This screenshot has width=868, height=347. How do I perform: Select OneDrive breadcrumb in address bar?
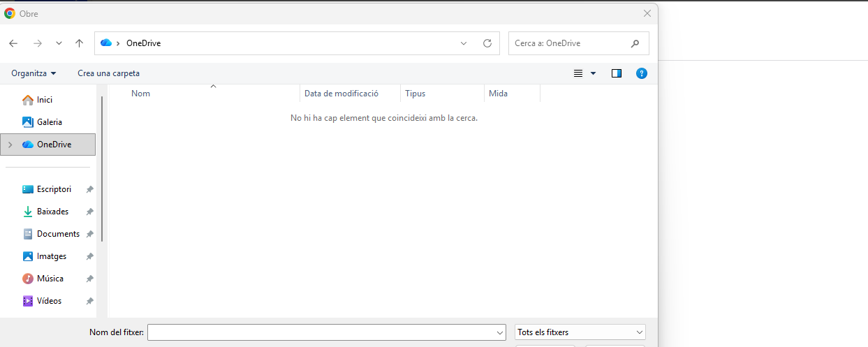coord(143,43)
